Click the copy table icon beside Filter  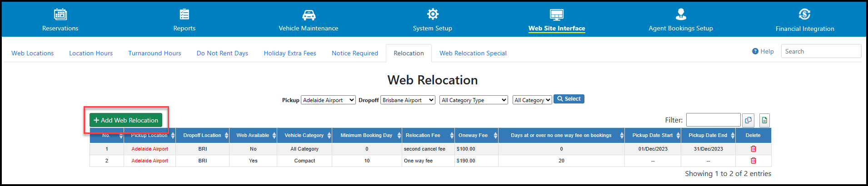748,120
